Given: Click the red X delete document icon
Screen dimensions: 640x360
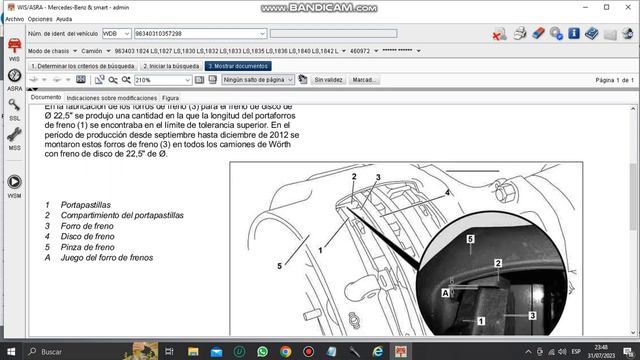Looking at the screenshot, I should click(x=499, y=33).
